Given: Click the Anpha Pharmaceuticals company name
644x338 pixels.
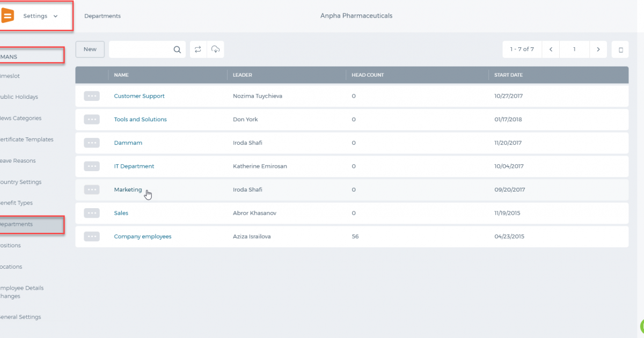Looking at the screenshot, I should tap(356, 16).
